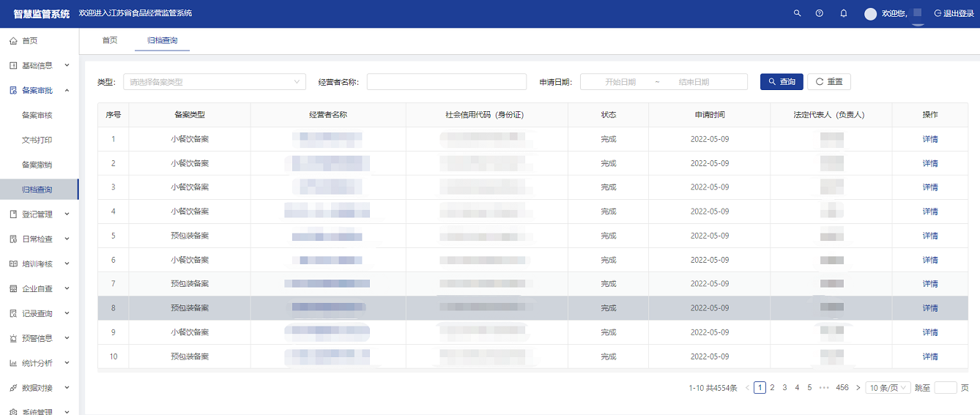Click the 首页 home icon in sidebar

point(13,41)
